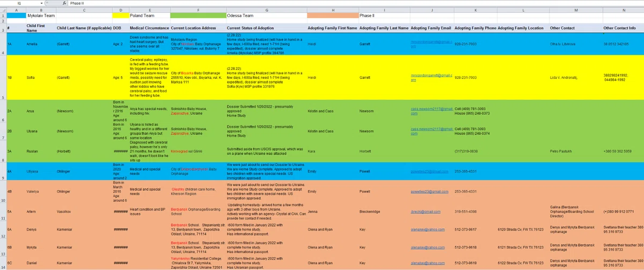Click the 'Adopting Family Phone' header cell
644x270 pixels.
pyautogui.click(x=475, y=27)
